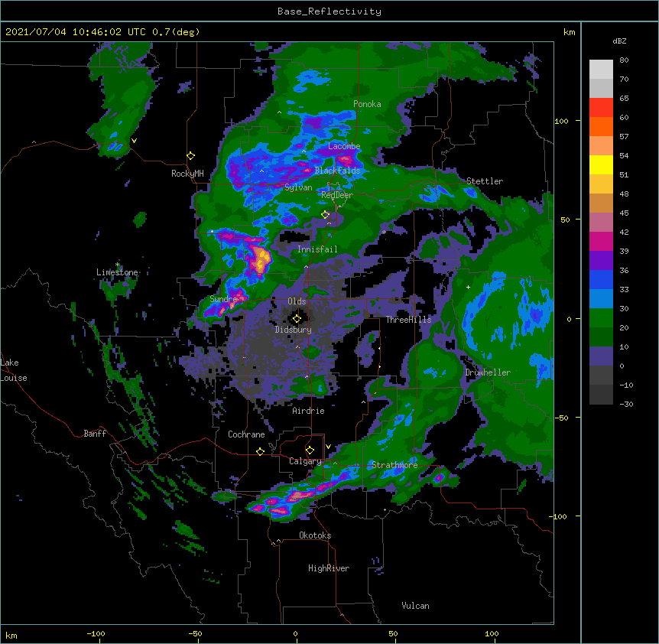659x644 pixels.
Task: Click the Drumheller city label
Action: click(x=488, y=372)
